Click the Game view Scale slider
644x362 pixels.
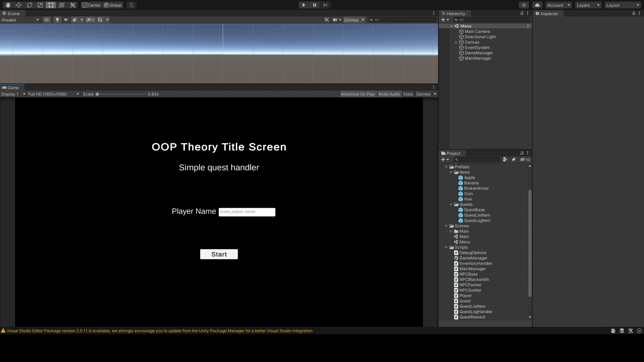tap(121, 94)
